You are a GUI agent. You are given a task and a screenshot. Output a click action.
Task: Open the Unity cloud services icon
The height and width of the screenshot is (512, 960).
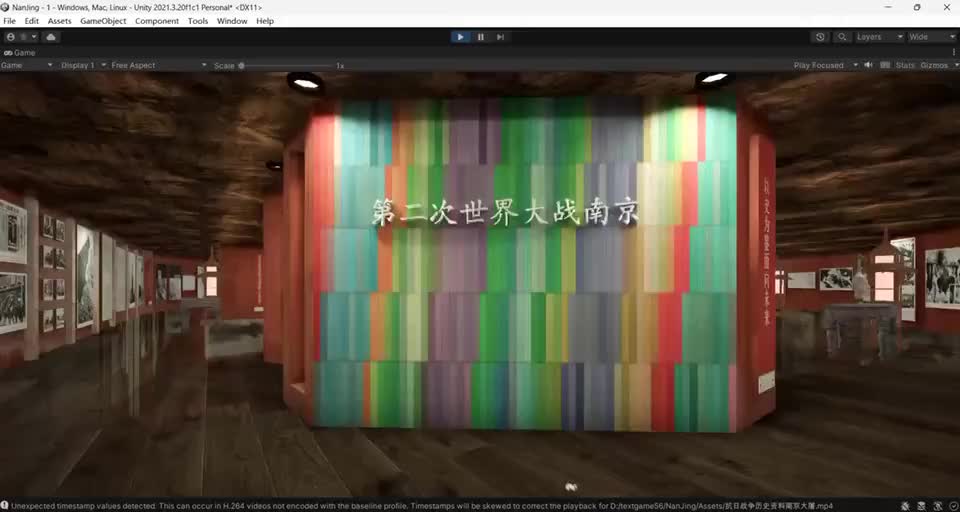[x=51, y=37]
